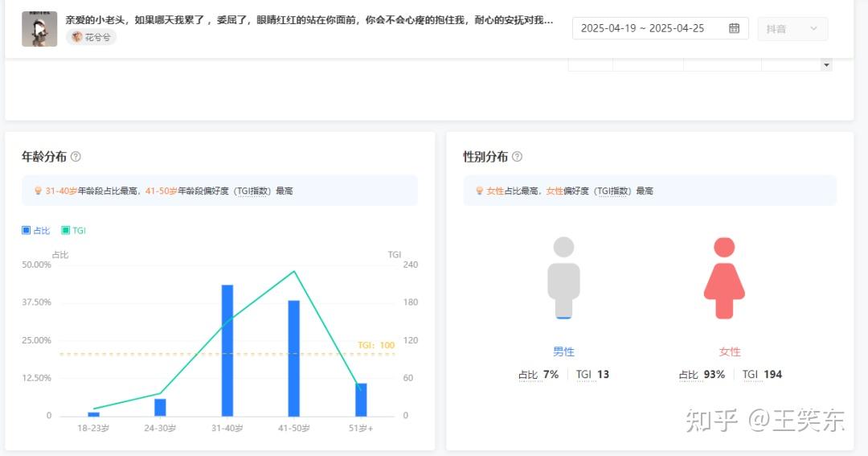Click the small scroll-down arrow under dropdown

coord(826,65)
